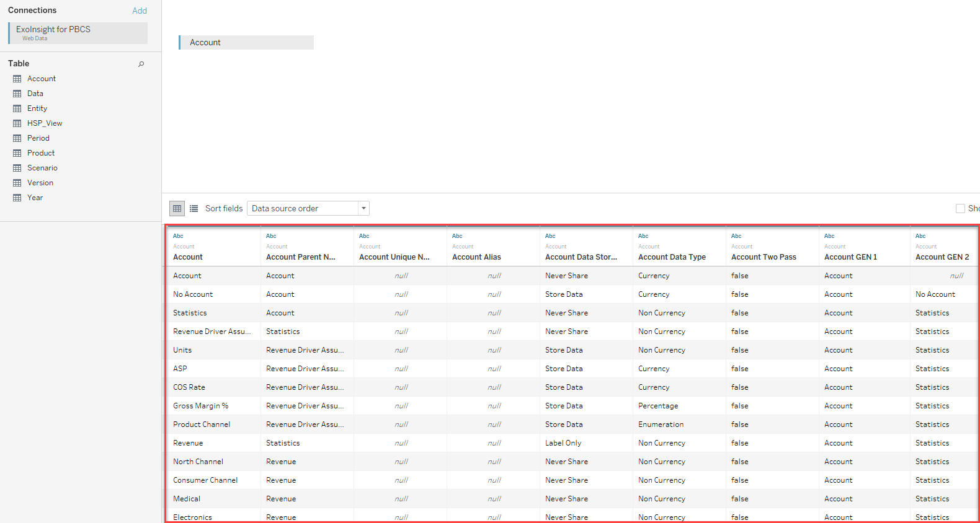The image size is (980, 523).
Task: Change the Abc data type of Account Two Pass column
Action: click(x=736, y=236)
